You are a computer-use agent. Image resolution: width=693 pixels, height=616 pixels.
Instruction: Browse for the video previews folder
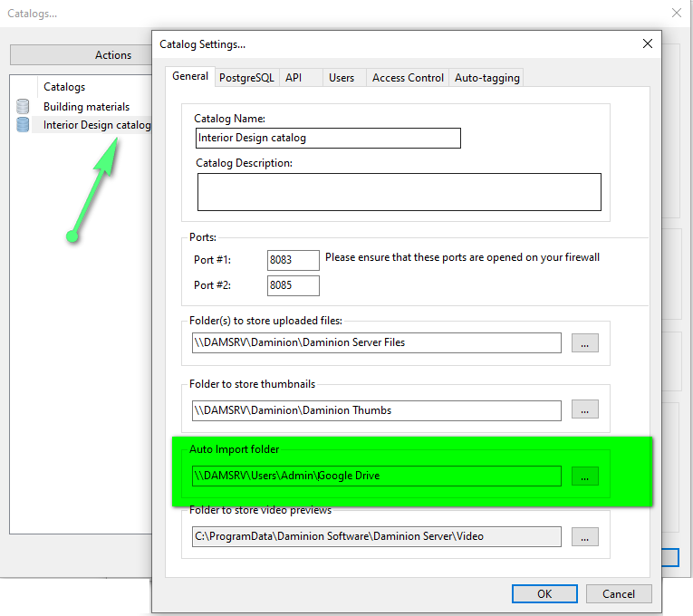584,536
